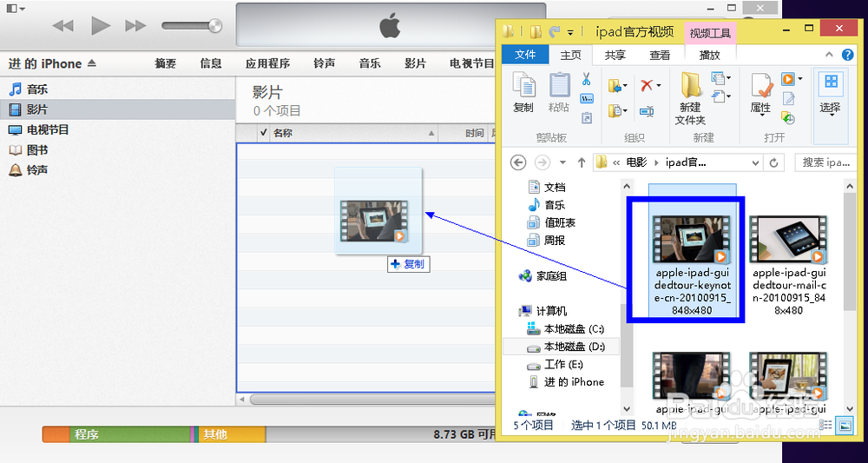Switch to the 主页 ribbon tab
This screenshot has height=463, width=868.
point(571,55)
